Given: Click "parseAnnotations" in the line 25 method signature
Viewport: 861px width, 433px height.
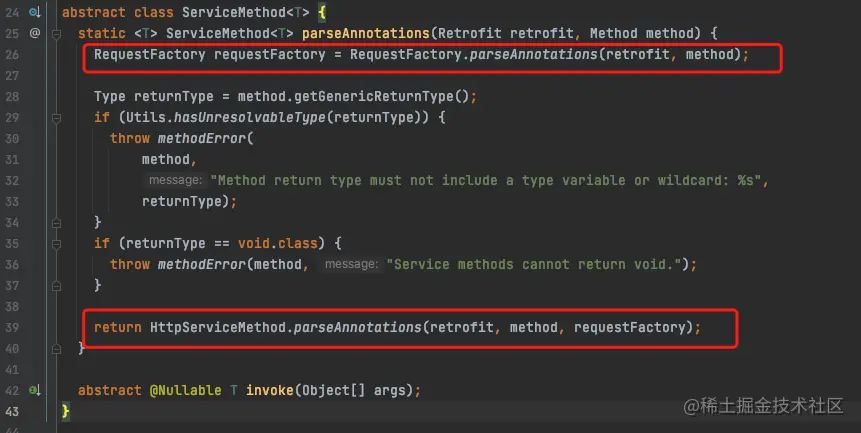Looking at the screenshot, I should point(366,33).
